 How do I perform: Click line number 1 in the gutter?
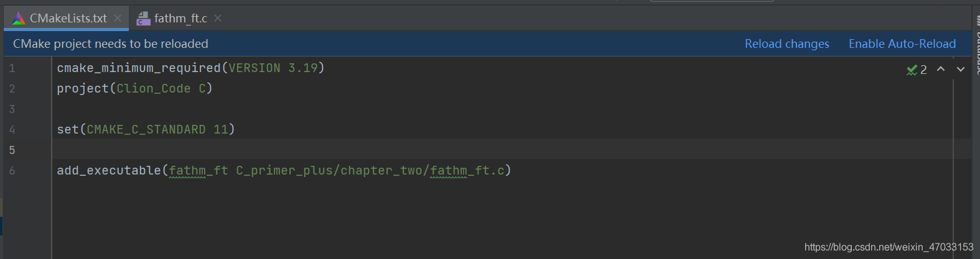12,68
